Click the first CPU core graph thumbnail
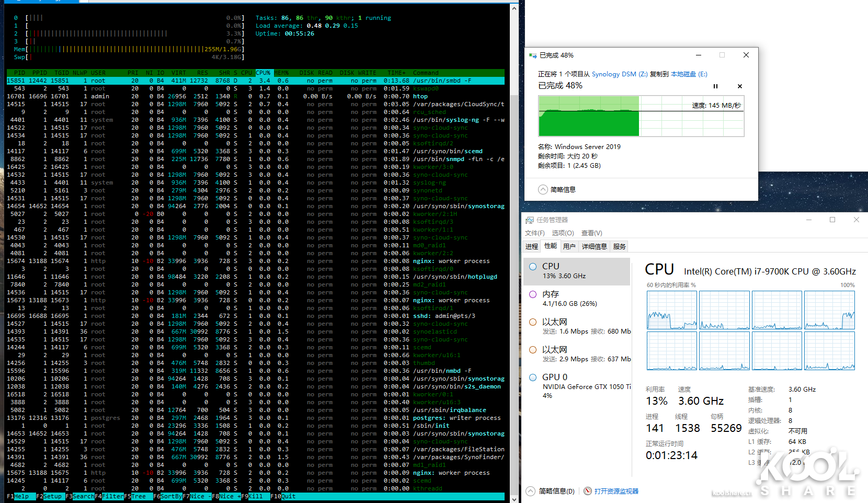The image size is (868, 503). pyautogui.click(x=672, y=310)
